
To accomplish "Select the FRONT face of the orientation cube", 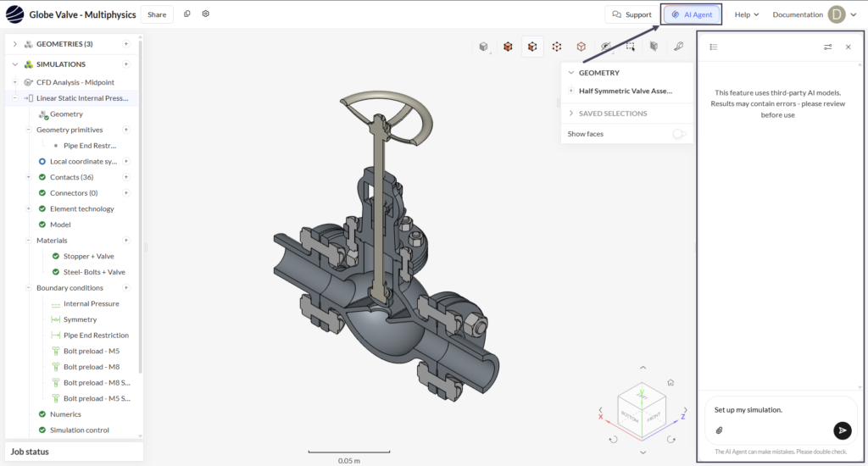I will click(x=654, y=416).
